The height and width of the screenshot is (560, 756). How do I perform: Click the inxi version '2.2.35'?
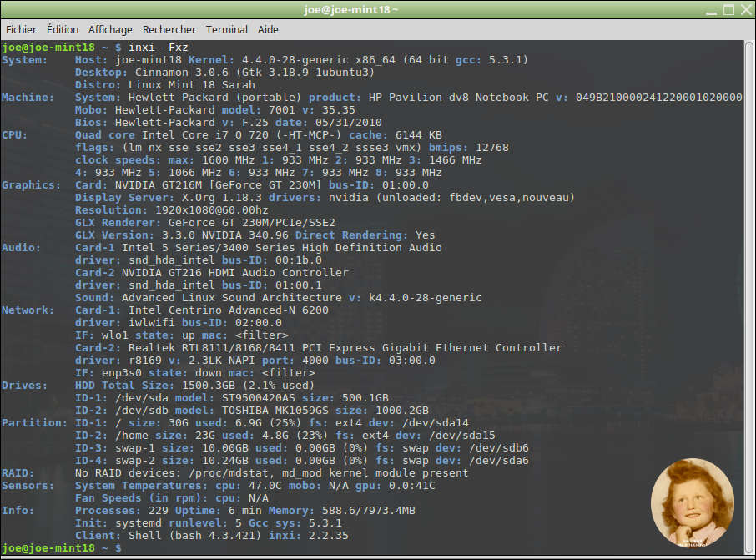tap(328, 537)
